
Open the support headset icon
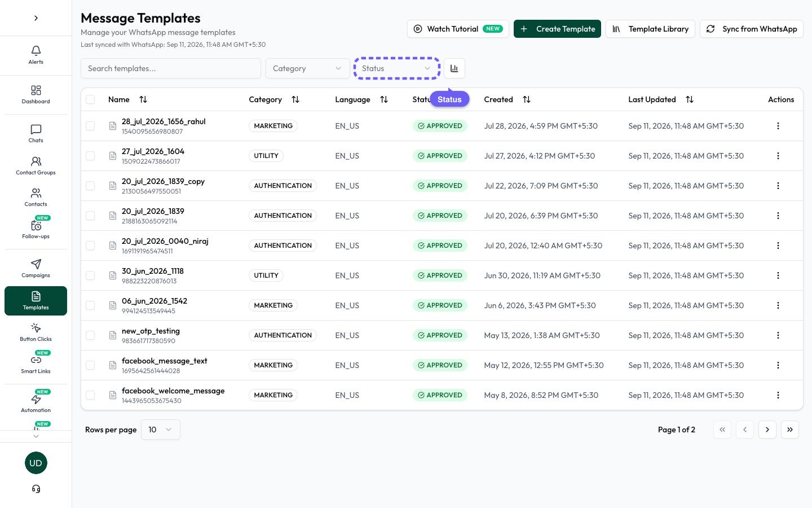[36, 489]
